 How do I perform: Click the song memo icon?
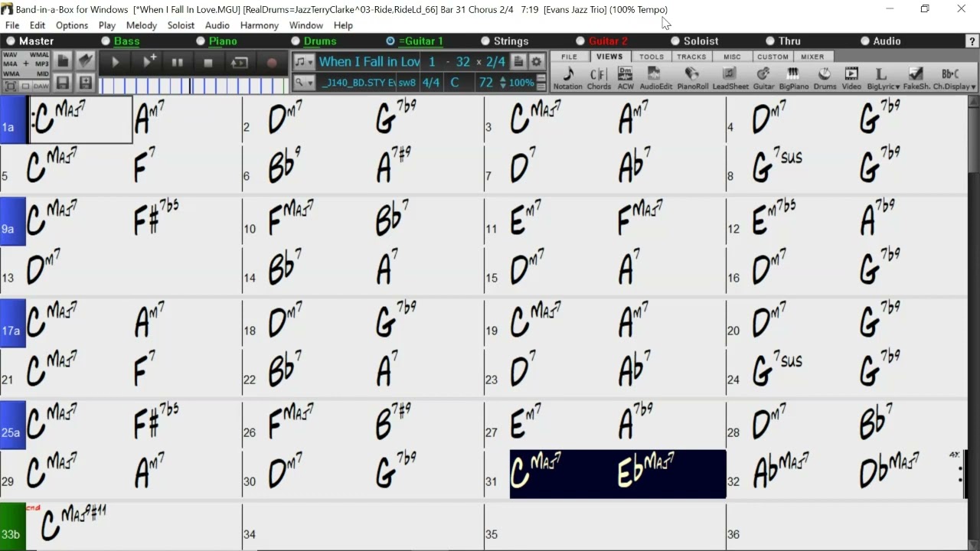518,62
